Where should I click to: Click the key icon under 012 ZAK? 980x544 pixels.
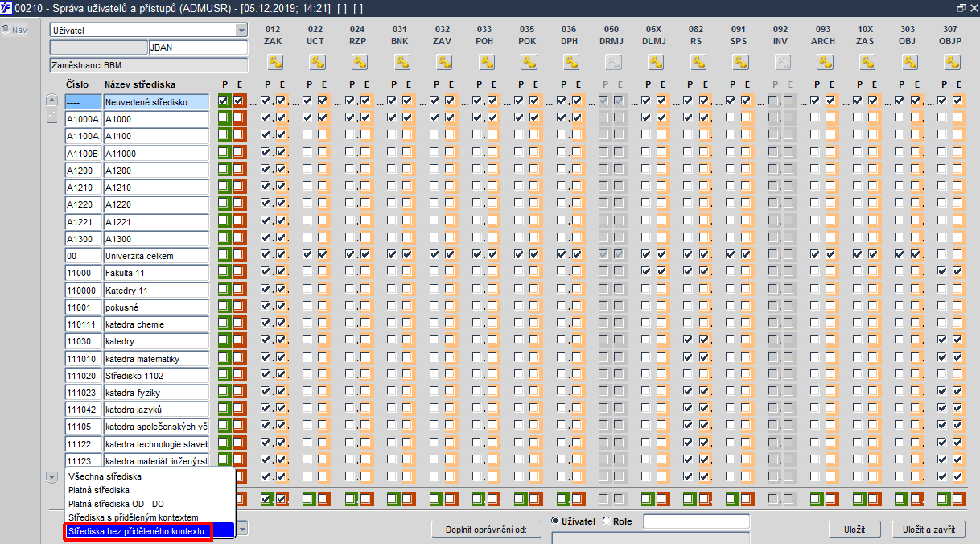coord(274,61)
